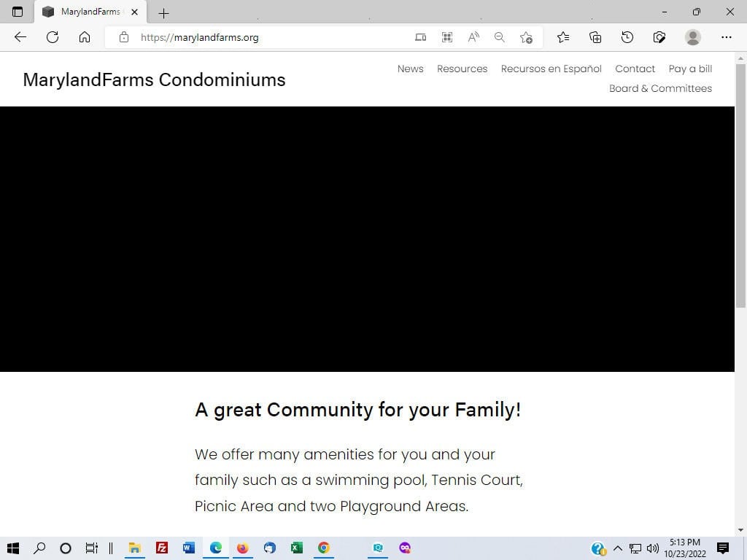Close the MarylandFarms tab

(135, 12)
